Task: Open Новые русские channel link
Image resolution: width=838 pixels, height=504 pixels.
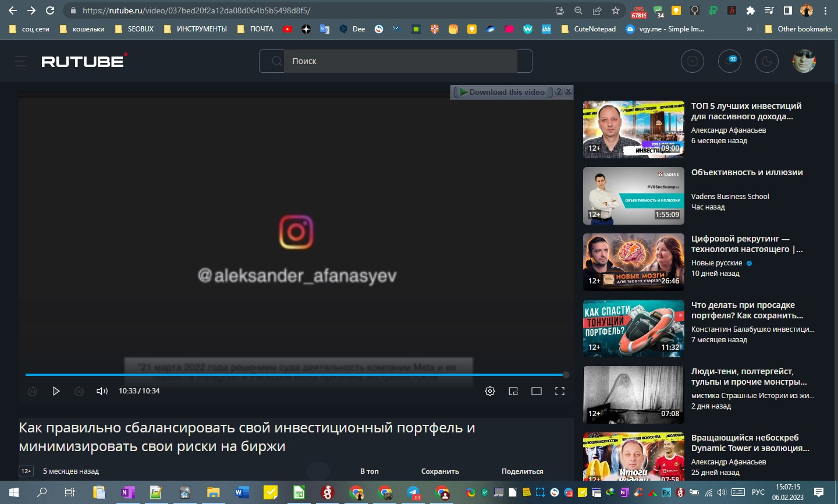Action: coord(716,263)
